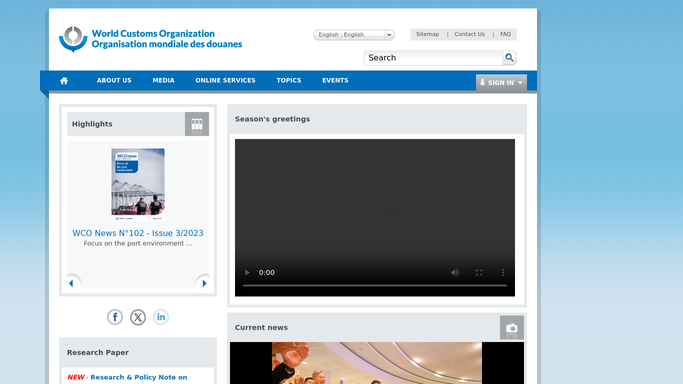Show next Highlights item with right arrow

tap(204, 283)
